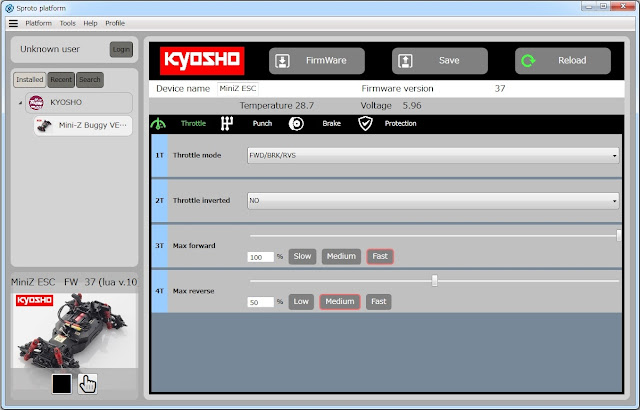Screen dimensions: 640x410
Task: Click the black square swatch below image
Action: point(62,384)
